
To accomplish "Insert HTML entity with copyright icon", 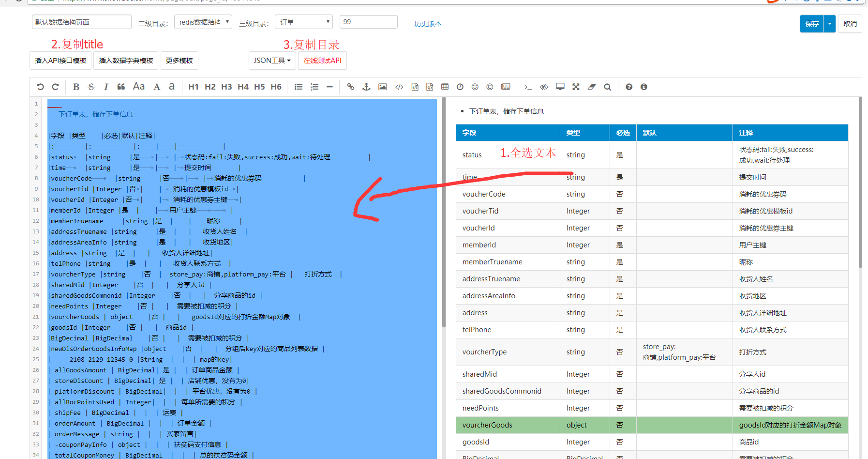I will (490, 87).
